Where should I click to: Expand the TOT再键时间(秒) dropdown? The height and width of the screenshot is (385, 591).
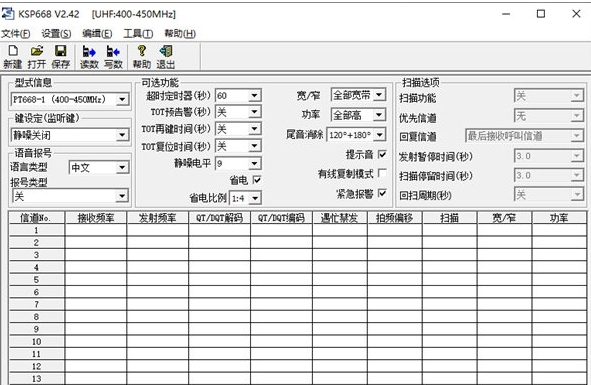pos(254,129)
